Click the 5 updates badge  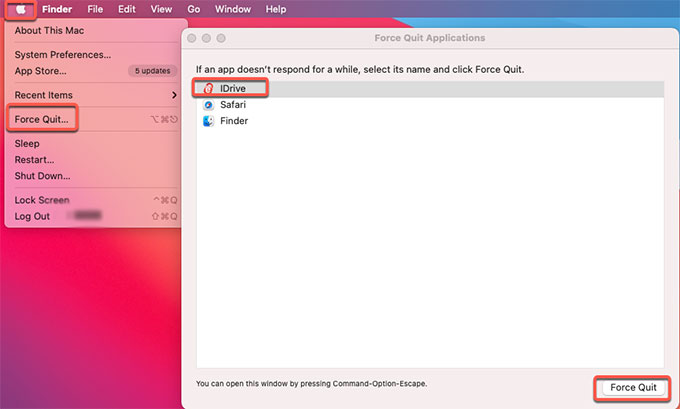[x=152, y=71]
